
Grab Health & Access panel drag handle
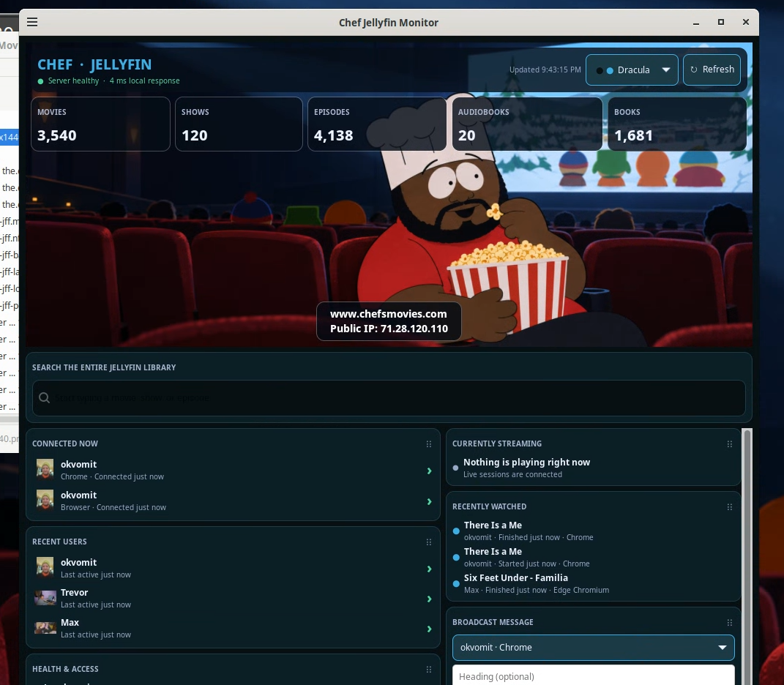coord(428,670)
